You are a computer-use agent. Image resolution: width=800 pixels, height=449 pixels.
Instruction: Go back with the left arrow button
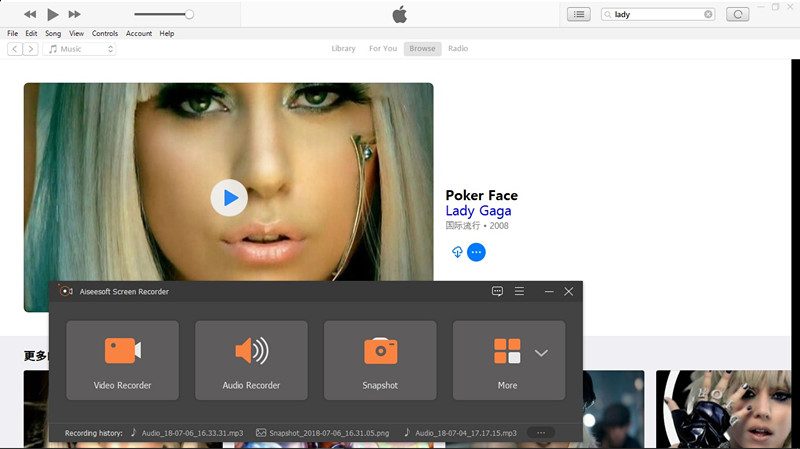click(x=15, y=49)
